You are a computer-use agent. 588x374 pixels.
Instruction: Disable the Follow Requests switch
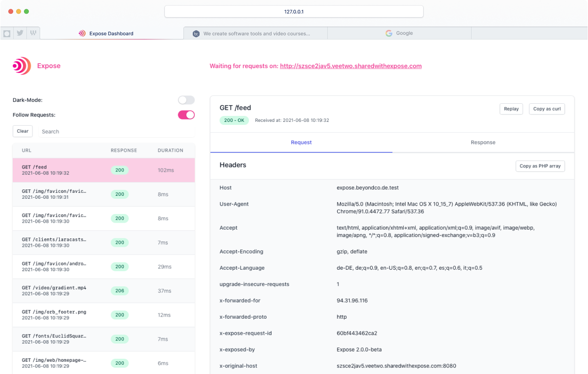(186, 115)
